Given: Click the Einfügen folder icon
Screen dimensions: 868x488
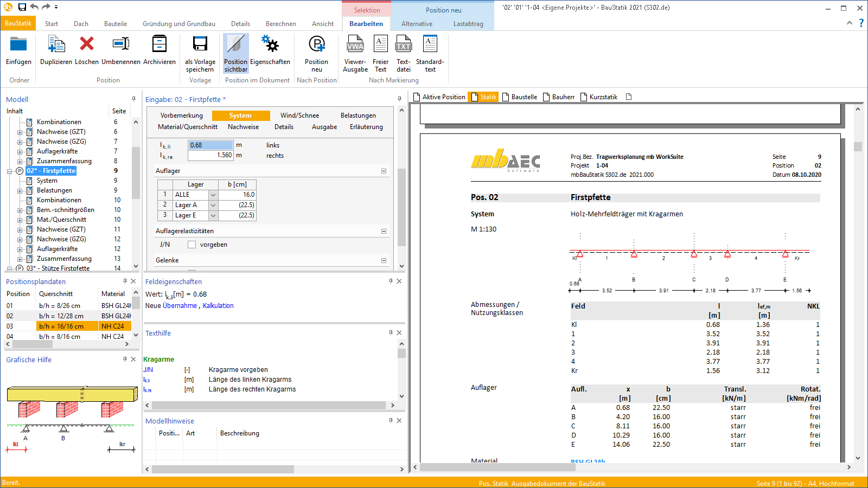Looking at the screenshot, I should [x=18, y=44].
